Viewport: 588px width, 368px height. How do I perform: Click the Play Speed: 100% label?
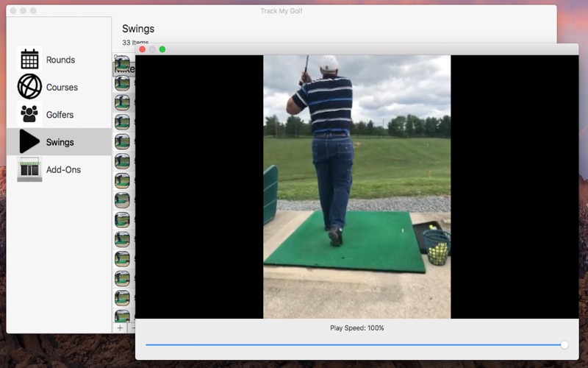(x=357, y=328)
